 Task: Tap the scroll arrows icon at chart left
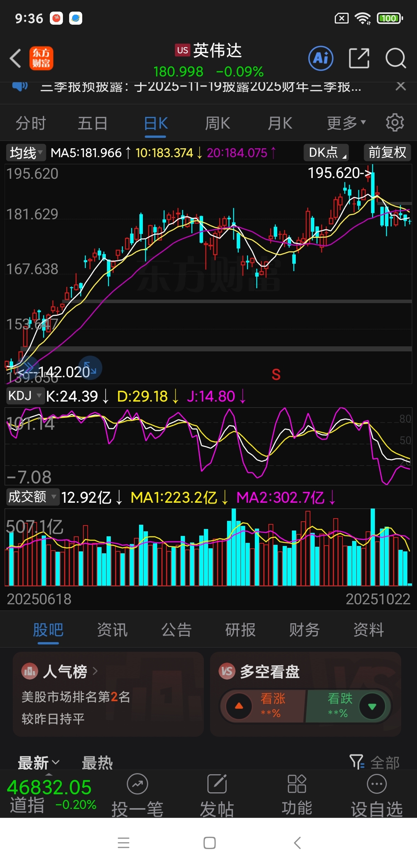(28, 367)
